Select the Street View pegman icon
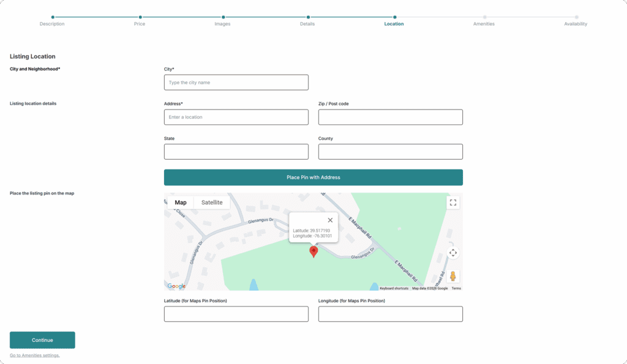This screenshot has height=364, width=627. (x=452, y=276)
